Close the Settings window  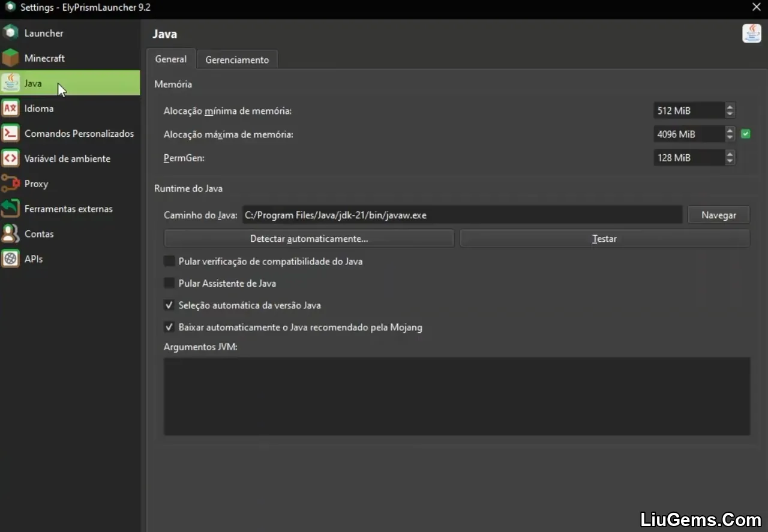coord(757,7)
